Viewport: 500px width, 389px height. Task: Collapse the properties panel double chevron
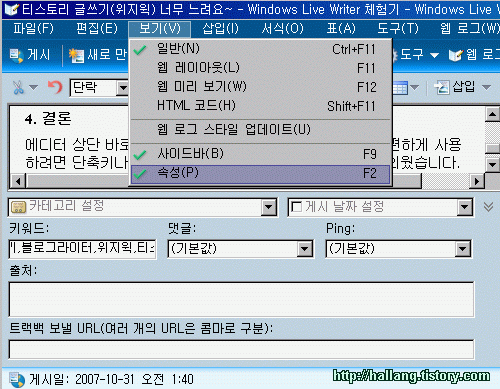click(488, 207)
